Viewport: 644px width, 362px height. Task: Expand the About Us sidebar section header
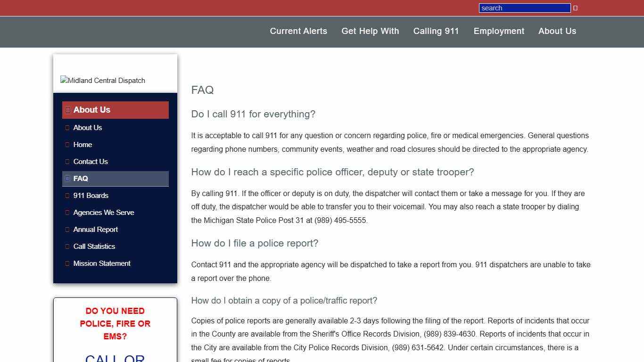point(92,110)
